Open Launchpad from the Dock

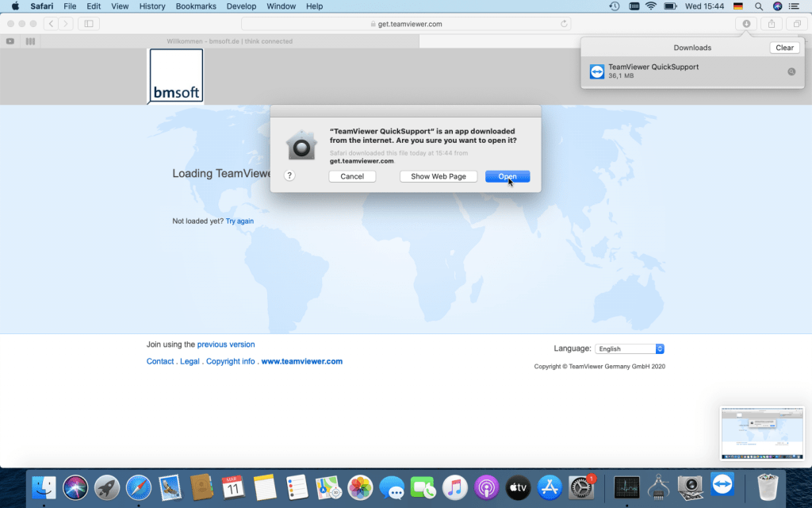tap(107, 488)
